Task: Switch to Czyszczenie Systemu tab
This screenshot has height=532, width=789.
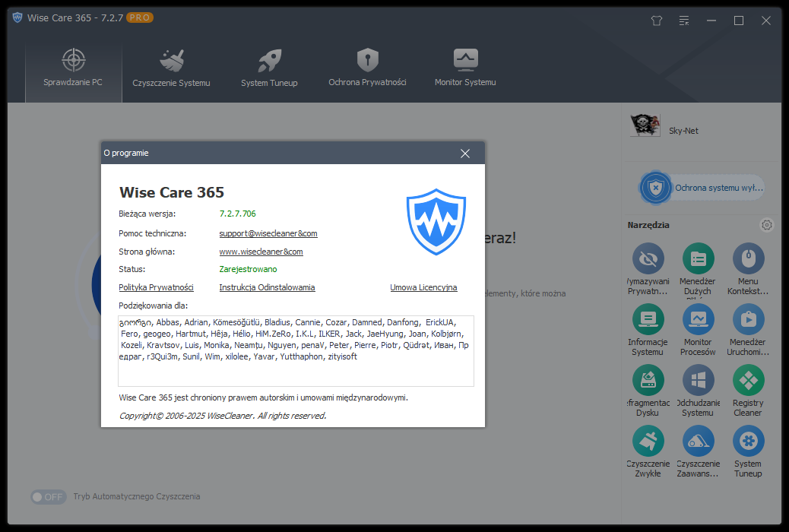Action: (171, 68)
